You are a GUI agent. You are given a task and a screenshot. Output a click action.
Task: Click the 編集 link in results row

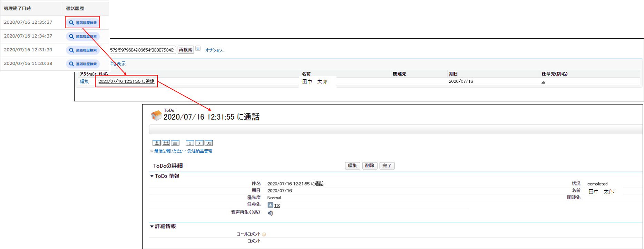(84, 81)
